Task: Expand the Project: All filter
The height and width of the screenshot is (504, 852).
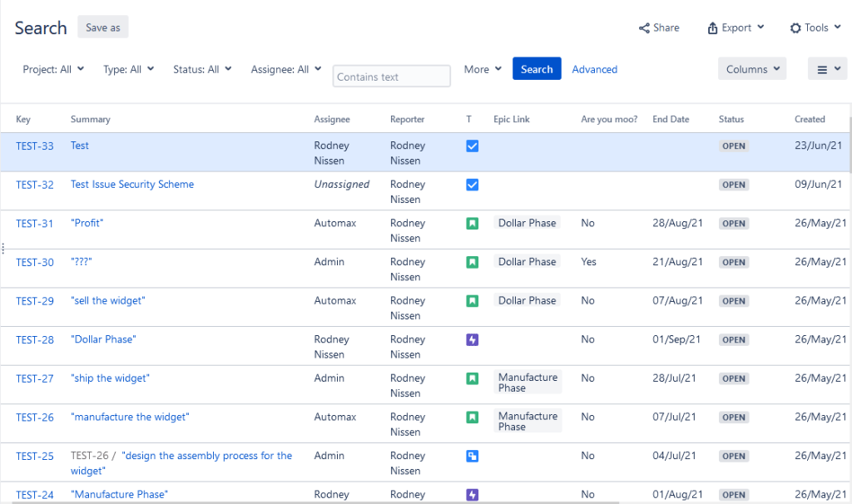Action: 53,70
